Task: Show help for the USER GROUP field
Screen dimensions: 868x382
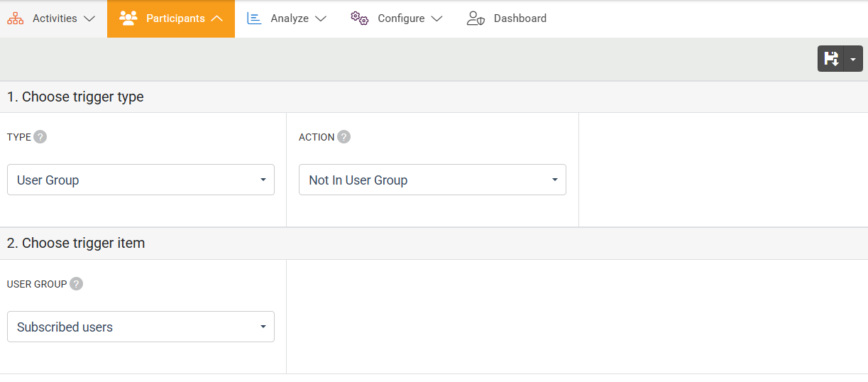Action: (x=76, y=284)
